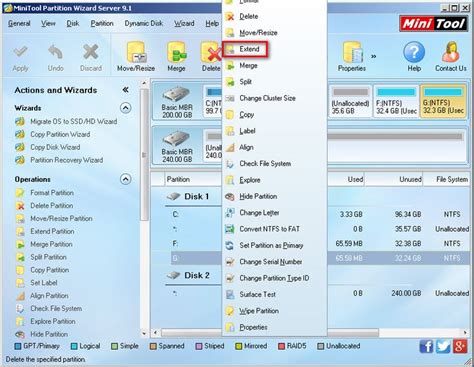
Task: Click the Delete toolbar icon
Action: [x=211, y=56]
